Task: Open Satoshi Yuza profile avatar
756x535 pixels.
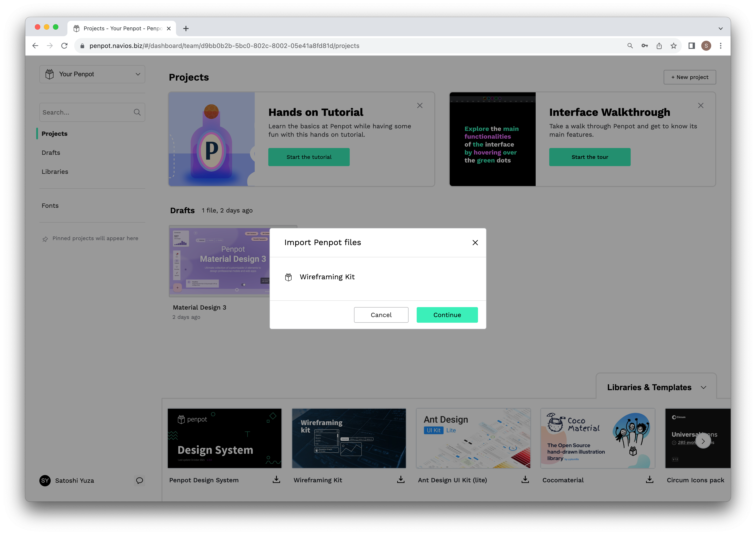Action: click(45, 481)
